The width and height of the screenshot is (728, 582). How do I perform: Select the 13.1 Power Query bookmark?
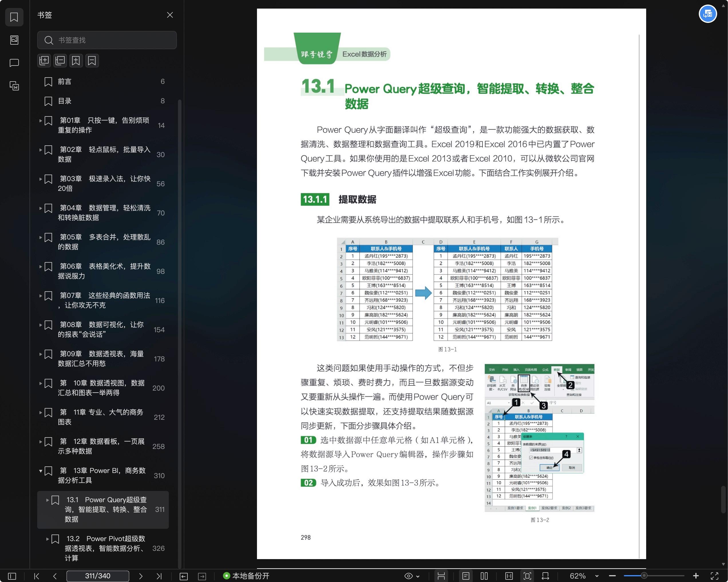pos(103,509)
